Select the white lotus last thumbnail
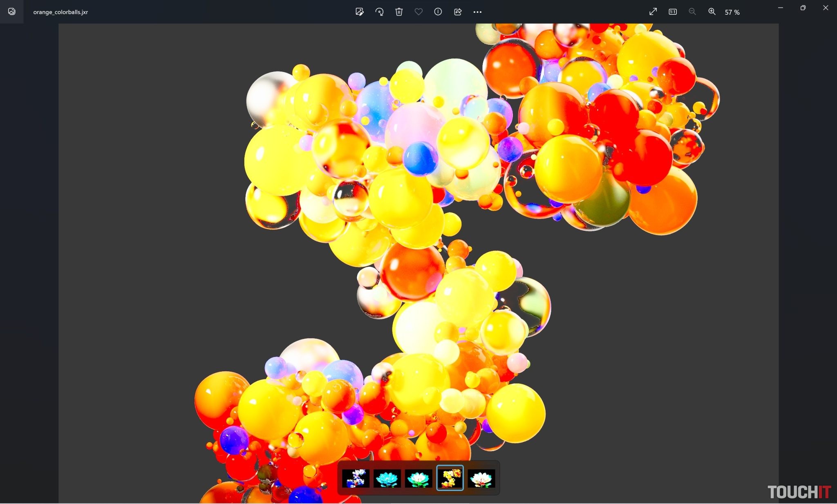 [481, 478]
